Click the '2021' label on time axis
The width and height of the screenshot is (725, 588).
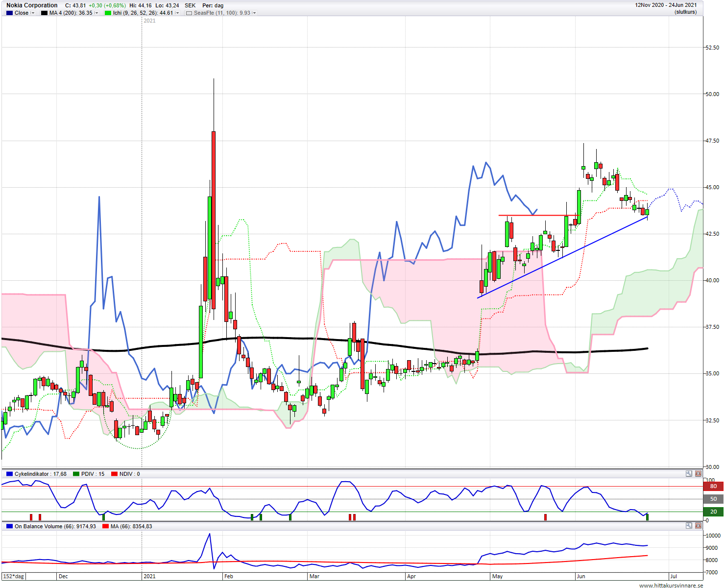coord(149,576)
